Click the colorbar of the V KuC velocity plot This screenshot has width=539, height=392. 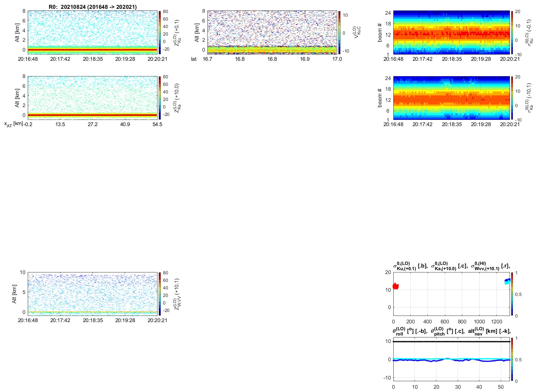point(339,32)
